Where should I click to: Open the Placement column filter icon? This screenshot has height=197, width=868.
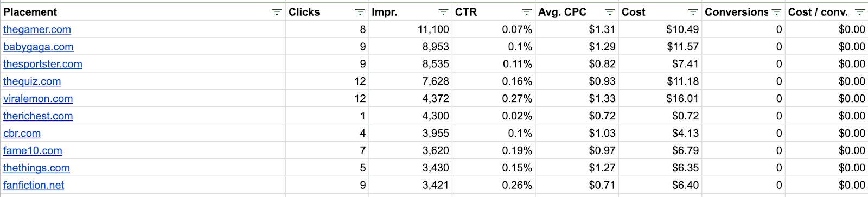[277, 12]
